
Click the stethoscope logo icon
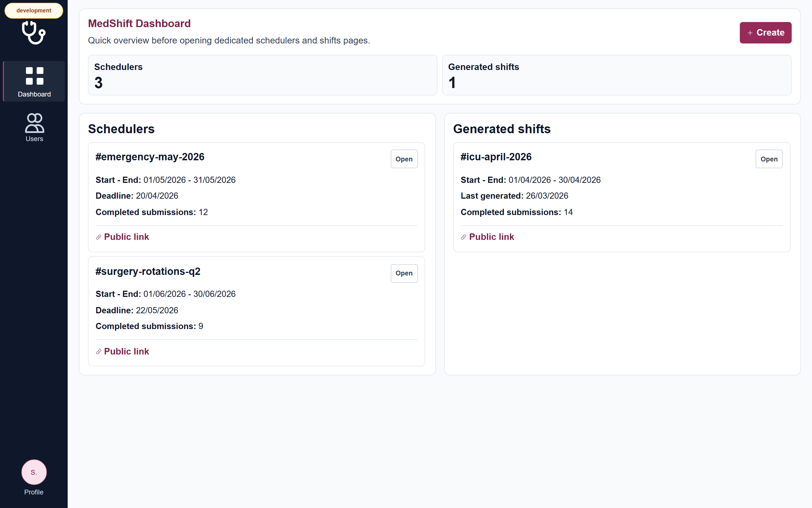pyautogui.click(x=34, y=32)
